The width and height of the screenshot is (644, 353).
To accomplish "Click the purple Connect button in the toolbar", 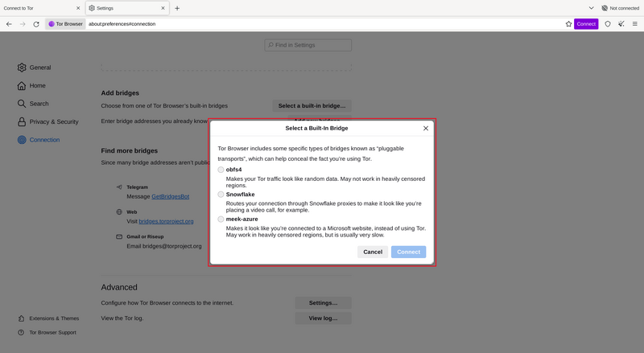I will [x=585, y=24].
